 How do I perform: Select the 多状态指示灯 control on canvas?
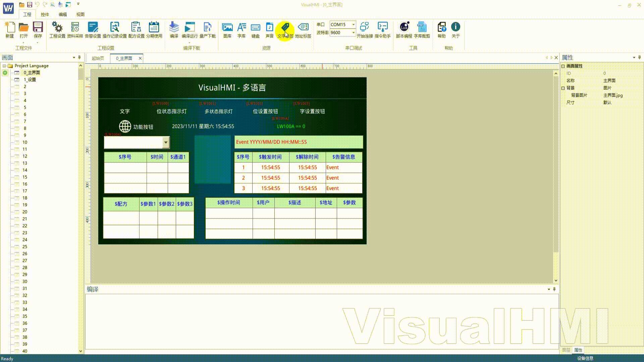point(218,111)
